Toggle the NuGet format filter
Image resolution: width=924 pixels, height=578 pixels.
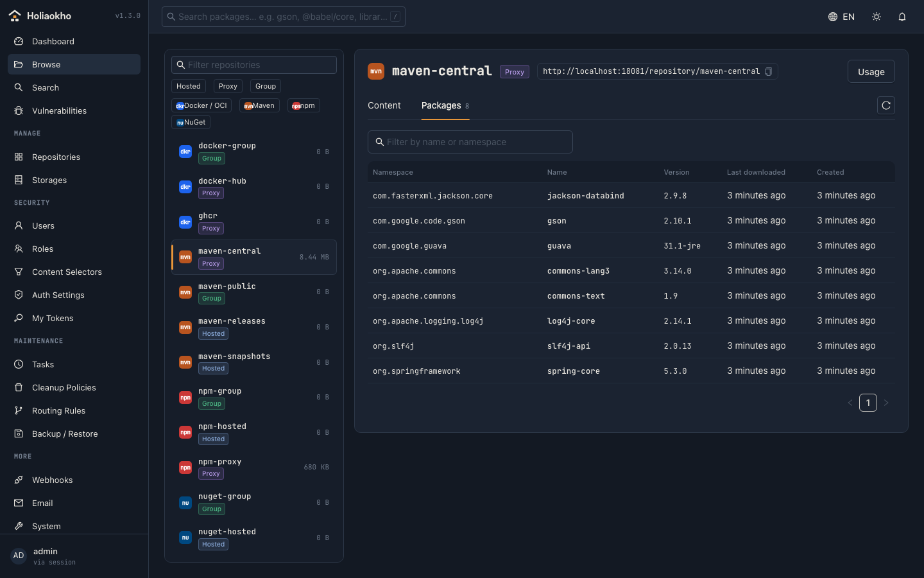pyautogui.click(x=191, y=122)
